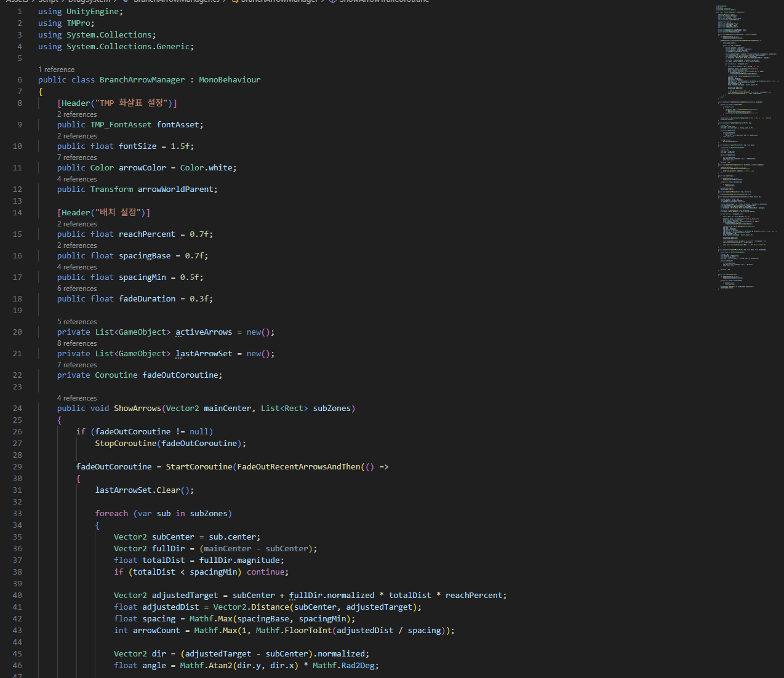Click 'Color.white' value on line 11
784x678 pixels.
[x=206, y=168]
